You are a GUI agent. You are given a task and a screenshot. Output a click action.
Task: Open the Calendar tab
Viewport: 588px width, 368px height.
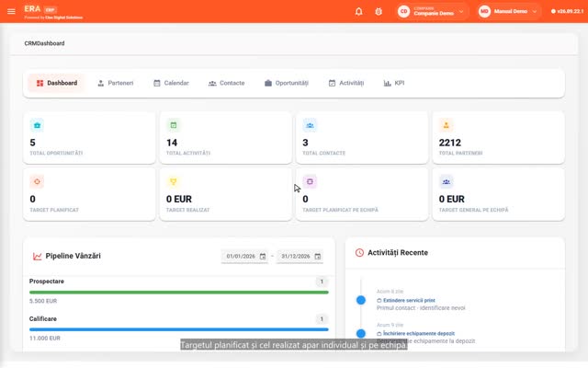(x=171, y=83)
